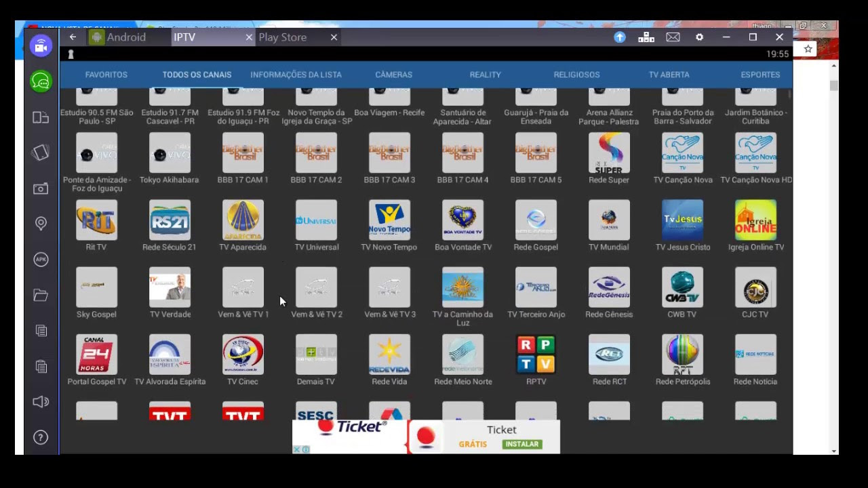This screenshot has height=488, width=868.
Task: Open the chat bubble sidebar icon
Action: click(41, 82)
